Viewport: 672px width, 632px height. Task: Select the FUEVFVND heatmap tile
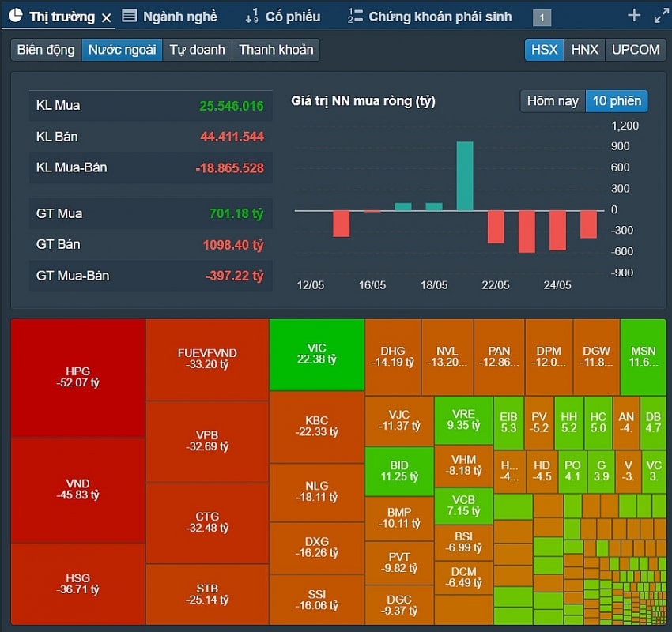207,359
